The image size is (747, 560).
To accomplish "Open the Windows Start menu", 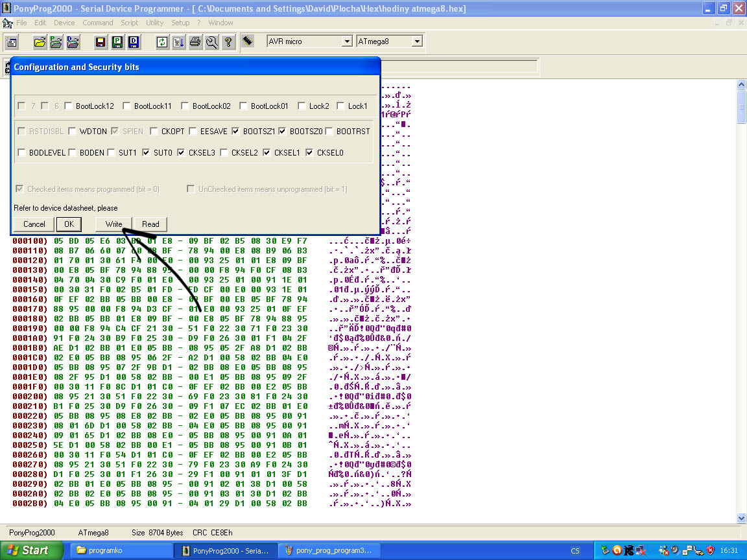I will pos(31,550).
